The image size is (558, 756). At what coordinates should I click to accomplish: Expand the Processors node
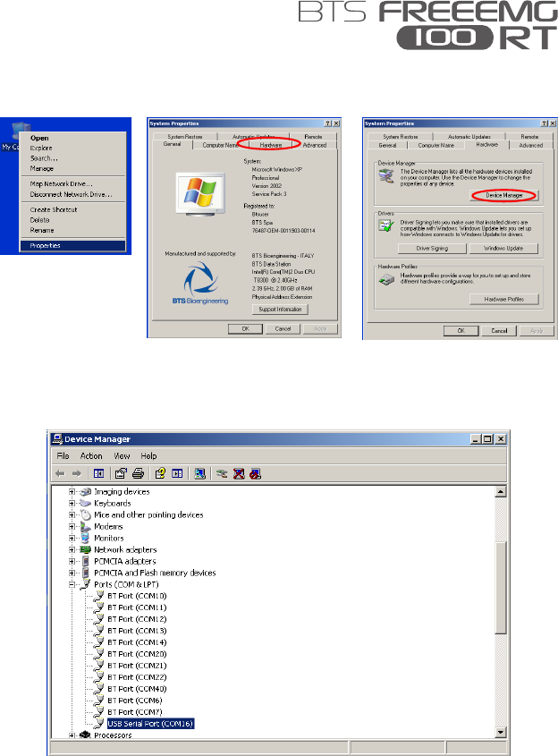coord(72,735)
